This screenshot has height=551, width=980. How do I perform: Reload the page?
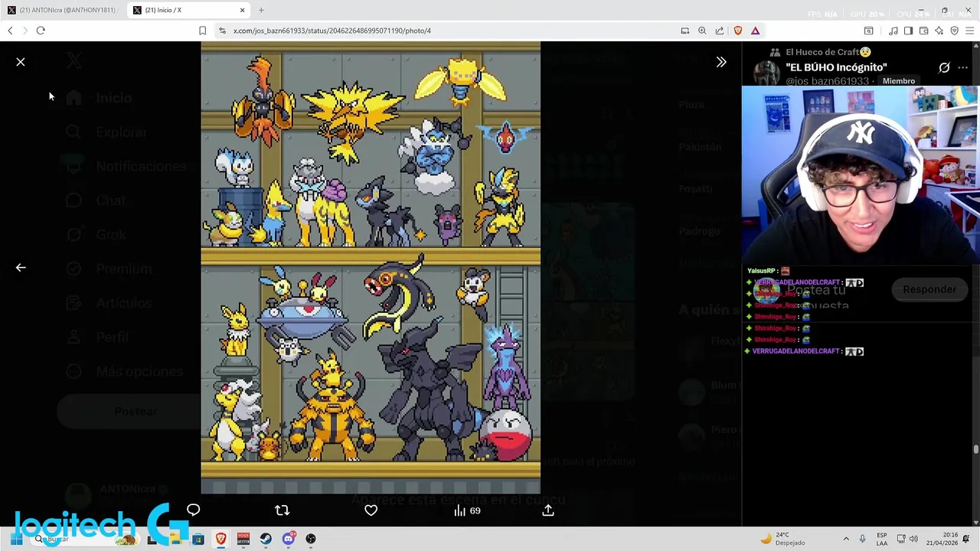pyautogui.click(x=41, y=31)
